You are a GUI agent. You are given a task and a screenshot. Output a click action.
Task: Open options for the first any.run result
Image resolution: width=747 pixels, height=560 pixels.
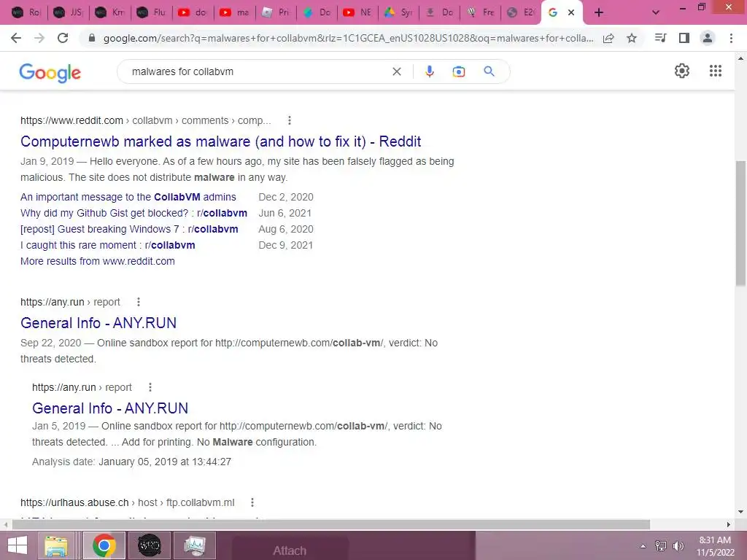(138, 302)
